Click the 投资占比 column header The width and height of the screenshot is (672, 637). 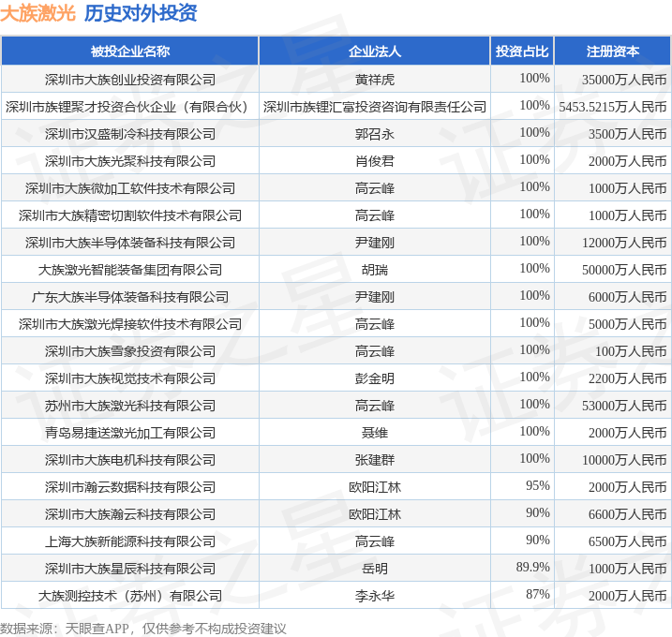522,52
